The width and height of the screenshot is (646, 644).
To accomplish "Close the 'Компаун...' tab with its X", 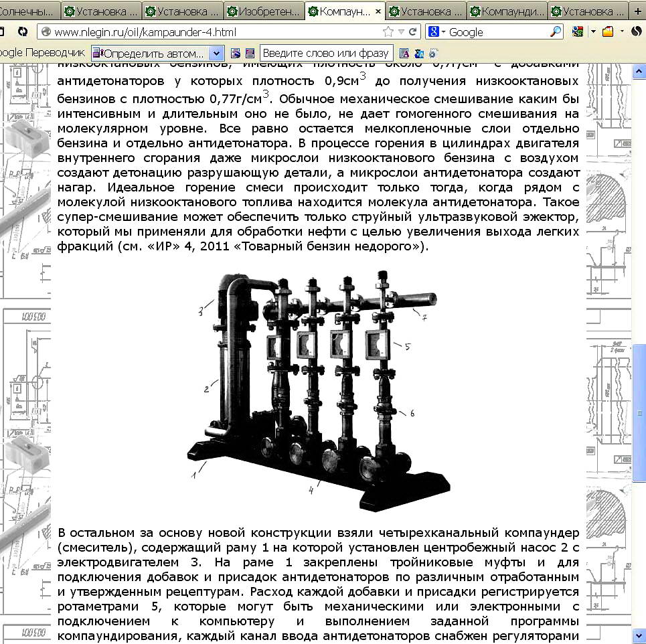I will tap(378, 11).
